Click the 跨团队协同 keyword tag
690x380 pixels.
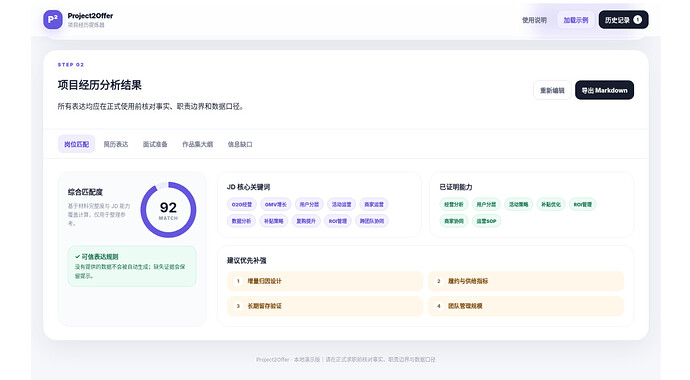372,221
